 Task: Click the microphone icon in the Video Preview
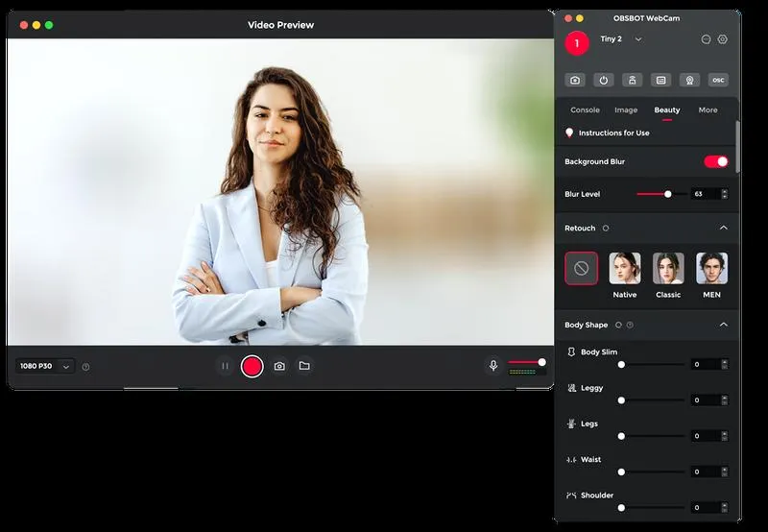click(493, 366)
